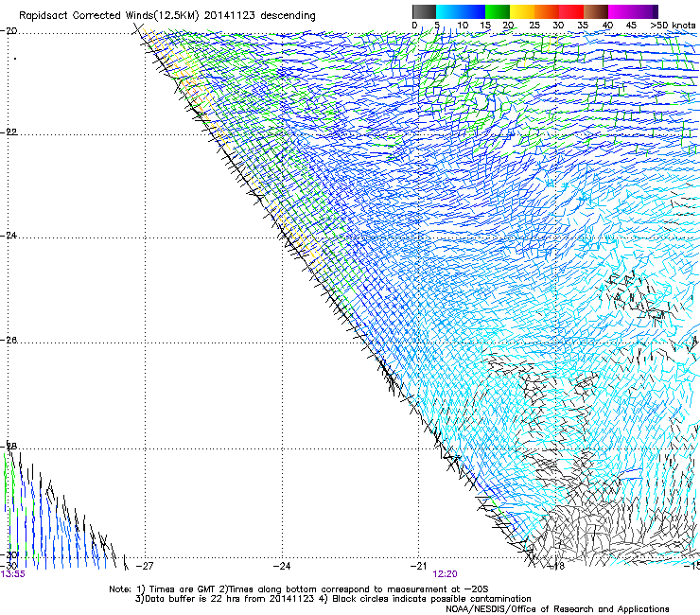700x615 pixels.
Task: Click the word 'descending' in the title
Action: coord(288,16)
